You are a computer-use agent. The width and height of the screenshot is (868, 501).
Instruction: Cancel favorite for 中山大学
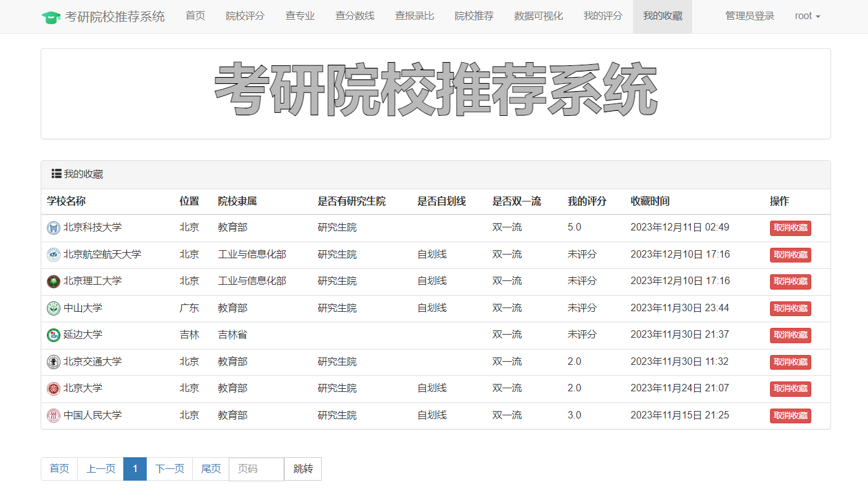(x=790, y=308)
